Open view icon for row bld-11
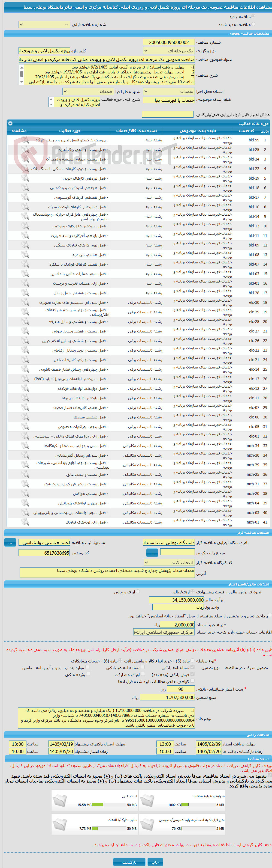 (x=25, y=235)
